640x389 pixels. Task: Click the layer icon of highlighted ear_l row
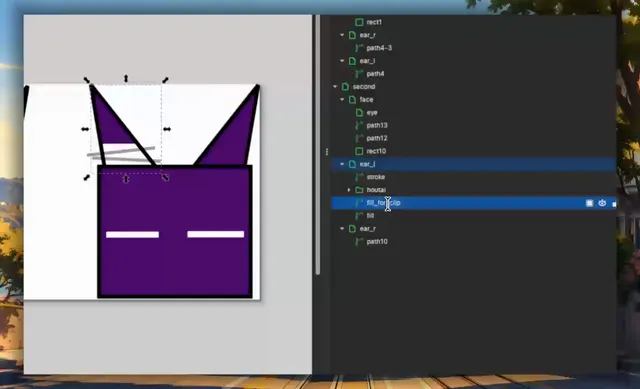coord(352,164)
